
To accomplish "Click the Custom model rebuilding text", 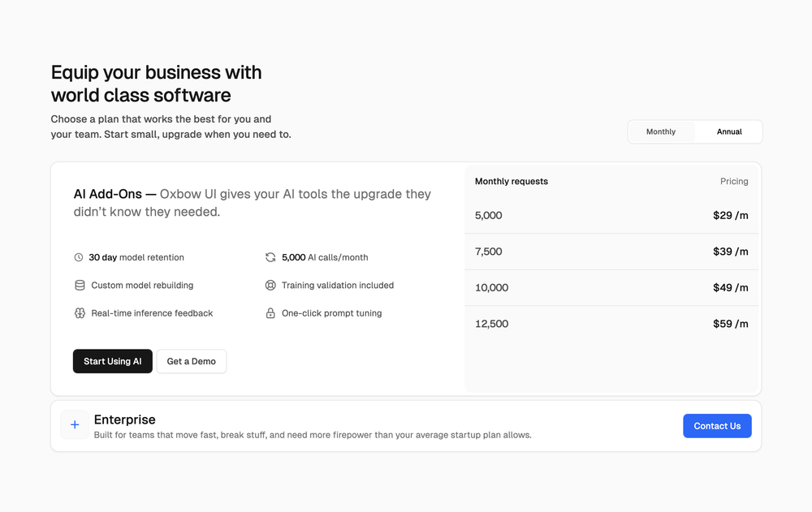I will click(x=142, y=286).
